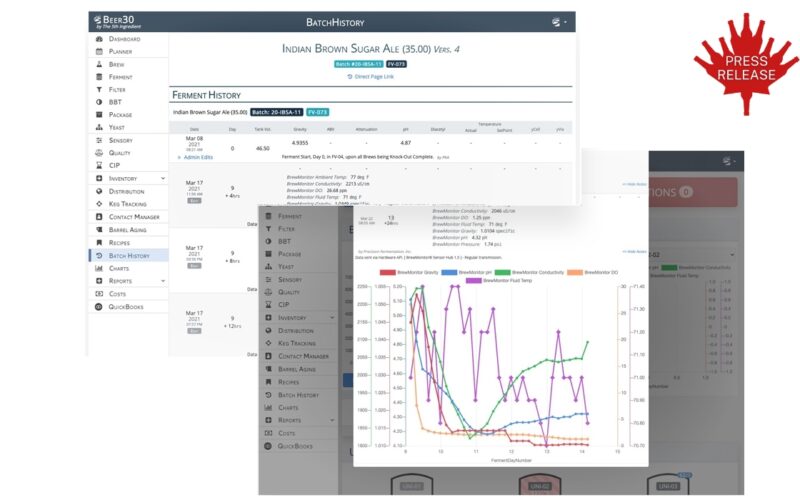Viewport: 800px width, 500px height.
Task: Click Planner calendar icon in top window sidebar
Action: tap(99, 52)
